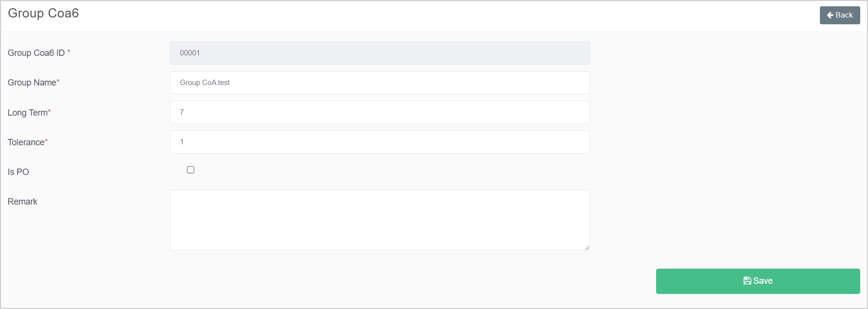Click the Tolerance label text
The image size is (868, 309).
(x=26, y=142)
